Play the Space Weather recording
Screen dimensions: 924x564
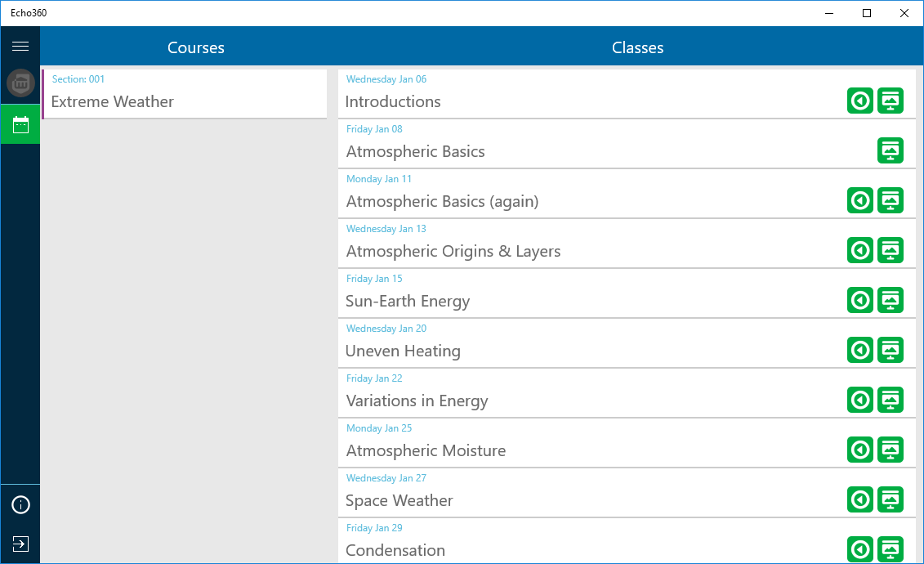coord(860,499)
